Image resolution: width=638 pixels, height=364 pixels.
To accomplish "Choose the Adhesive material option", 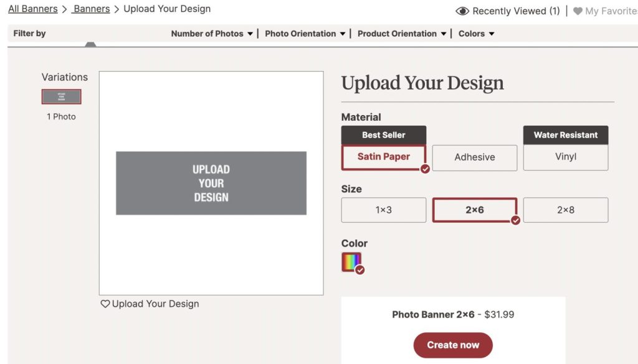I will [x=474, y=157].
